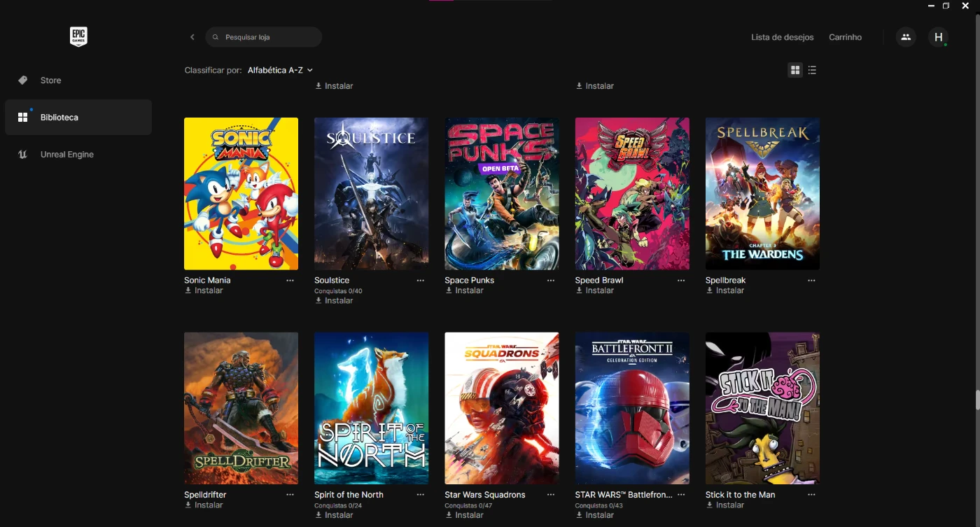980x527 pixels.
Task: Open options menu for Spellbreak
Action: tap(811, 280)
